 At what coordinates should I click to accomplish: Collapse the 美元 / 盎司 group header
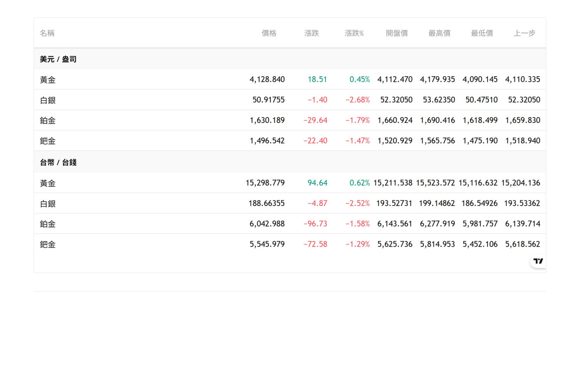[x=58, y=59]
